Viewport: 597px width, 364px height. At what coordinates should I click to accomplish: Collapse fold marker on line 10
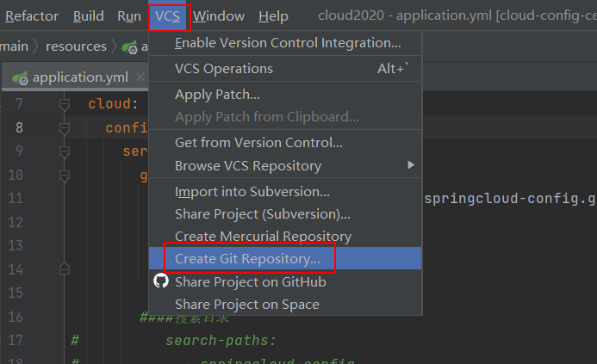(x=65, y=176)
